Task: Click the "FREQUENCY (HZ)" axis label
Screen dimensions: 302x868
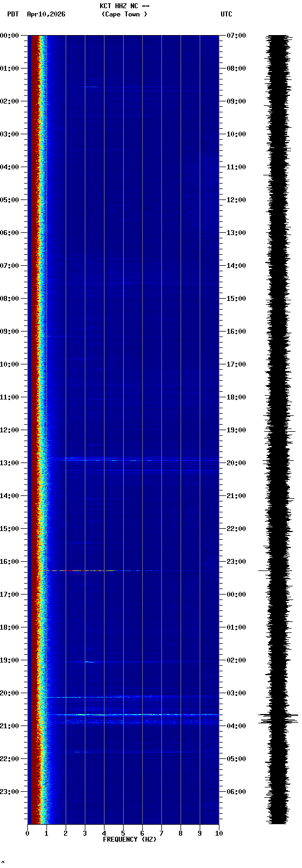Action: tap(130, 840)
